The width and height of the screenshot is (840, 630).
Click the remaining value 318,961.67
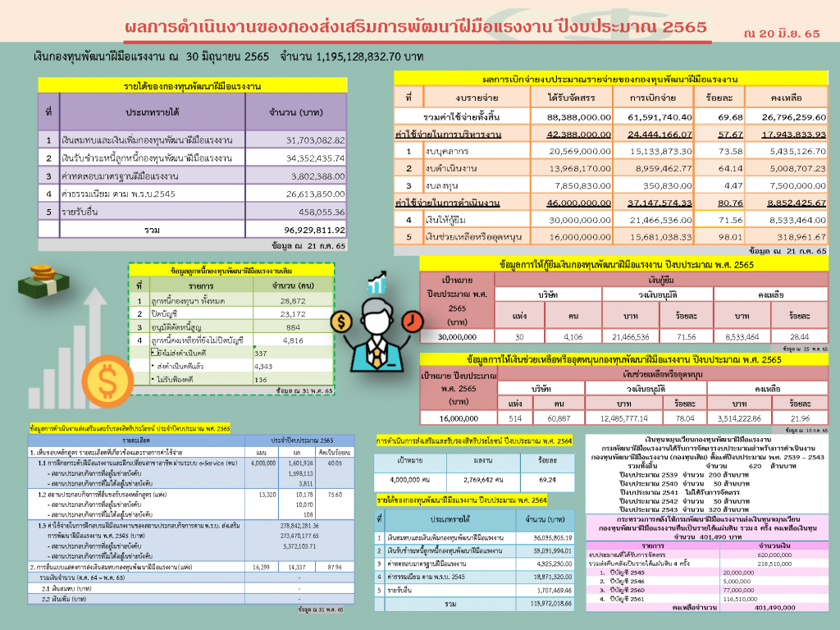[x=802, y=237]
